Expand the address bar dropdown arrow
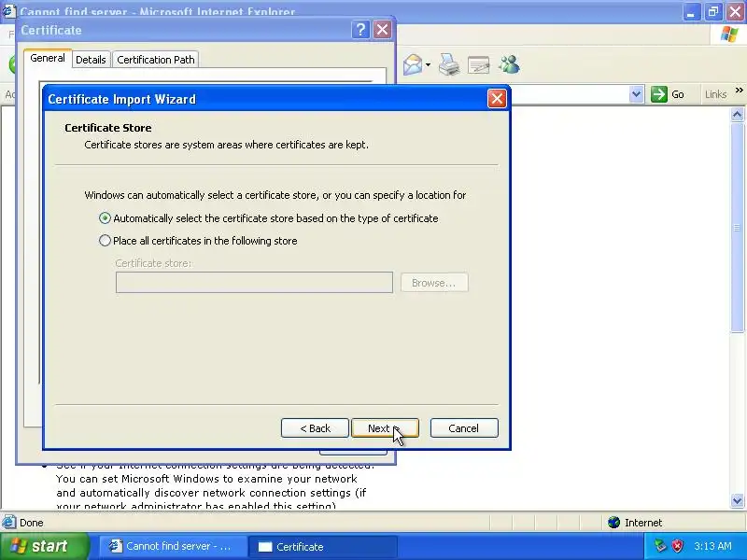 tap(636, 94)
